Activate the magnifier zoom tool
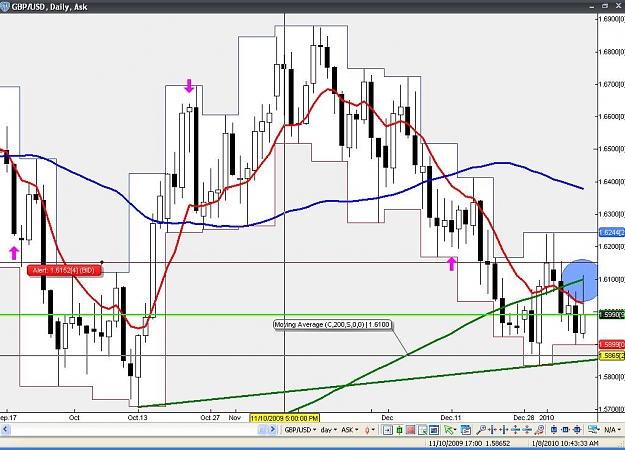625x450 pixels. coord(481,430)
